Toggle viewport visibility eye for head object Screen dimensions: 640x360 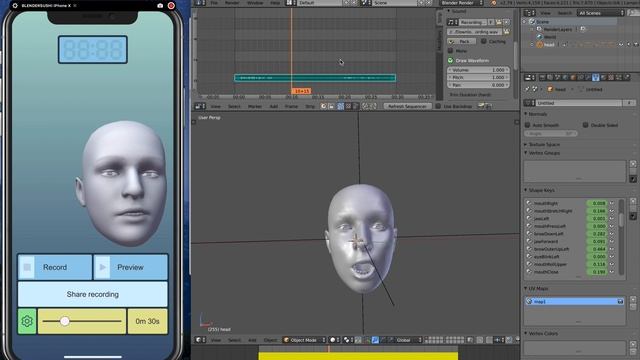coord(621,44)
